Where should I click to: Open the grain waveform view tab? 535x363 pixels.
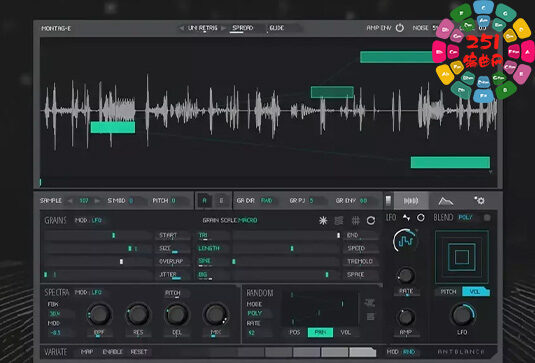[x=411, y=201]
